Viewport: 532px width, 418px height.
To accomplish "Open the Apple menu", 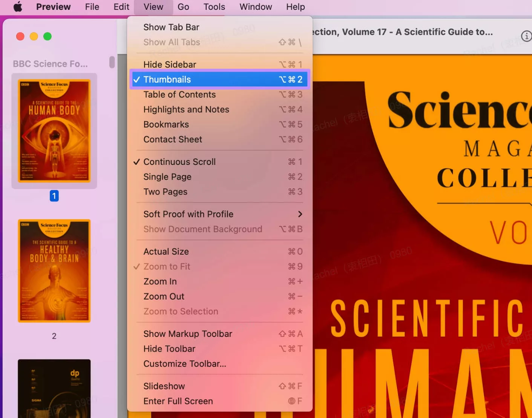I will (18, 7).
